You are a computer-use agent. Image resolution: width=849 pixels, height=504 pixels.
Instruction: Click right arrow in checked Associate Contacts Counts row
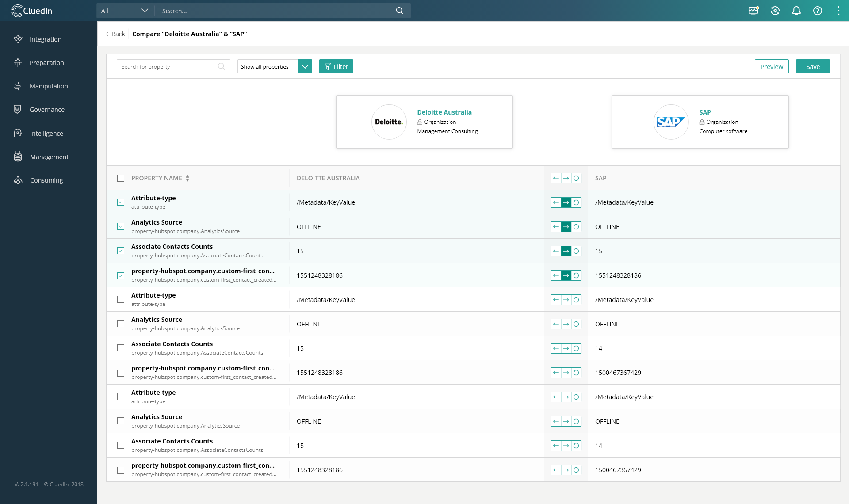pos(566,251)
